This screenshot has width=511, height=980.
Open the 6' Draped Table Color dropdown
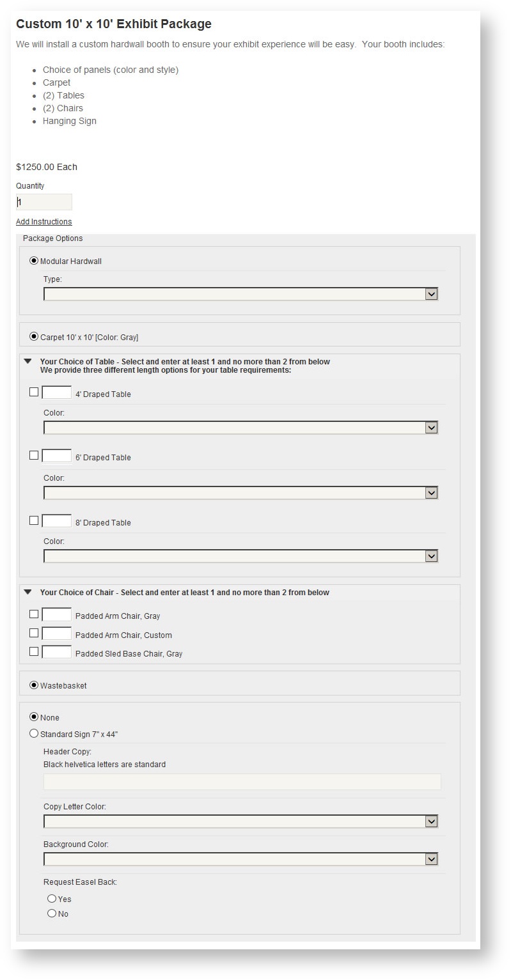coord(240,493)
